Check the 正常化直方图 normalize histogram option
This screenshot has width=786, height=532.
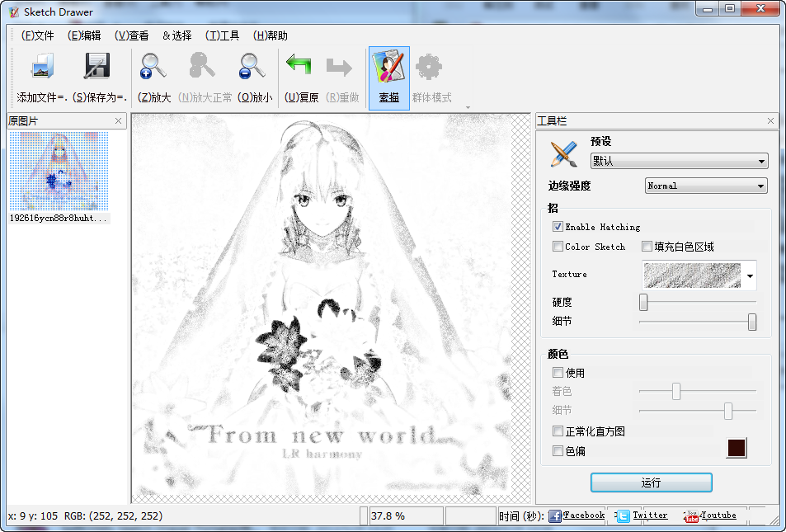click(558, 431)
